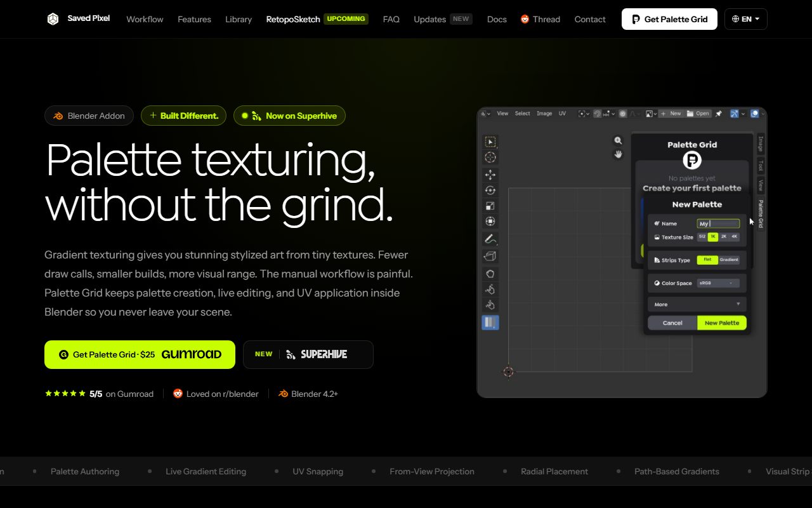Open the pivot point dropdown

pyautogui.click(x=584, y=114)
